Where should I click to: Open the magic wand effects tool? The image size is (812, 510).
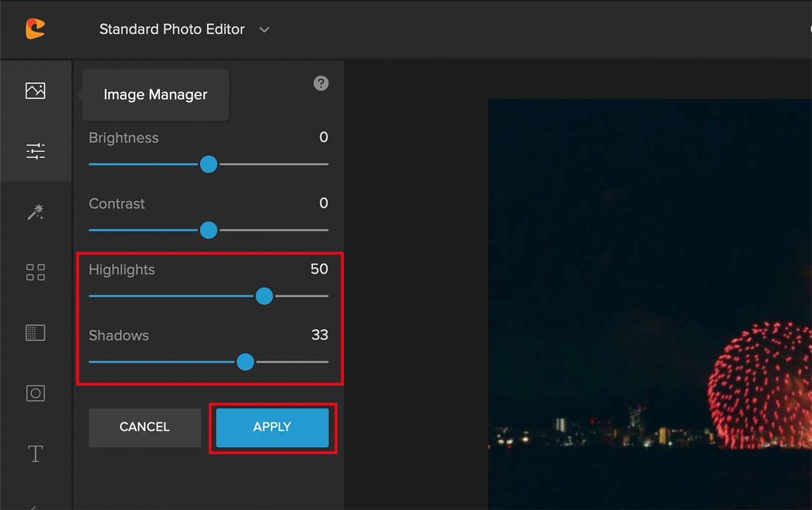click(36, 212)
